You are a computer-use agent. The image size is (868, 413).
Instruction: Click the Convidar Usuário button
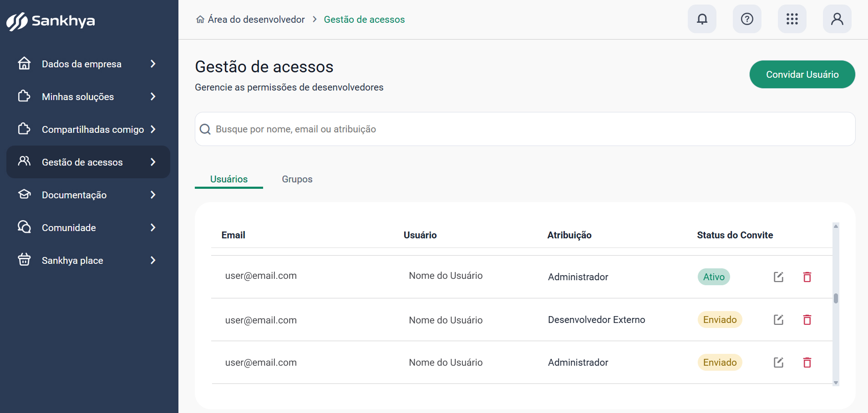click(x=802, y=74)
